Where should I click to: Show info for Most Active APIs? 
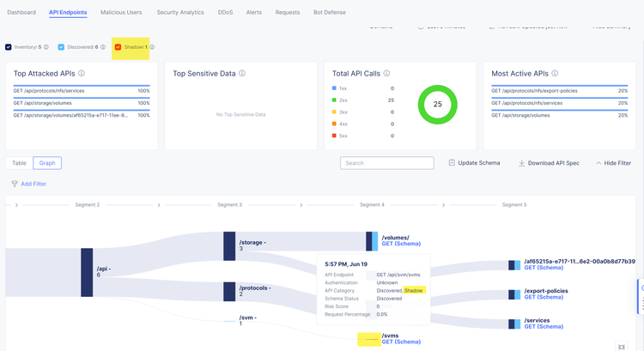pyautogui.click(x=555, y=74)
